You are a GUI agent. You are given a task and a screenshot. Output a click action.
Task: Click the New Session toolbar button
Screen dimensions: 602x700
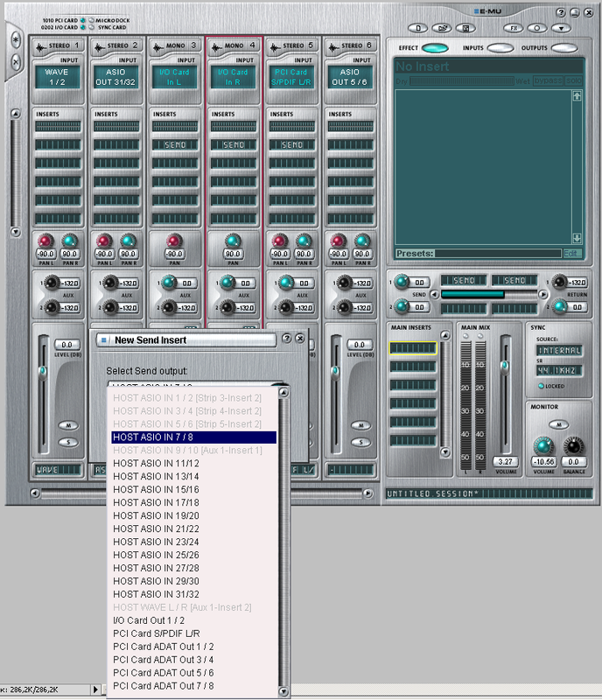418,28
